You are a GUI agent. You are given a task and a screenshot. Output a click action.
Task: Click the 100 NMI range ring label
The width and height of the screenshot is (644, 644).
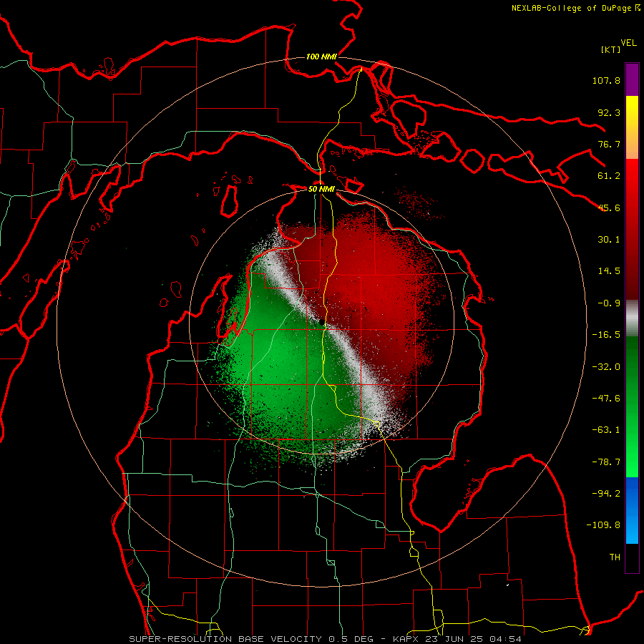[x=321, y=57]
